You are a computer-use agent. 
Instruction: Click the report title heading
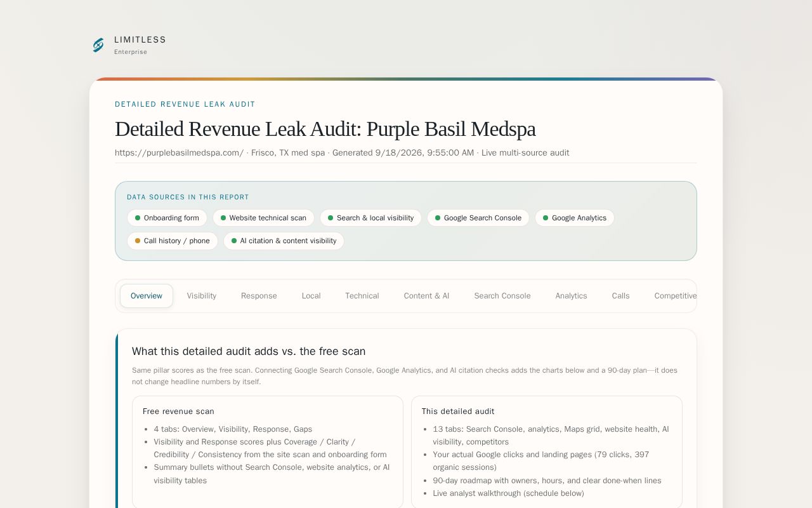point(325,129)
